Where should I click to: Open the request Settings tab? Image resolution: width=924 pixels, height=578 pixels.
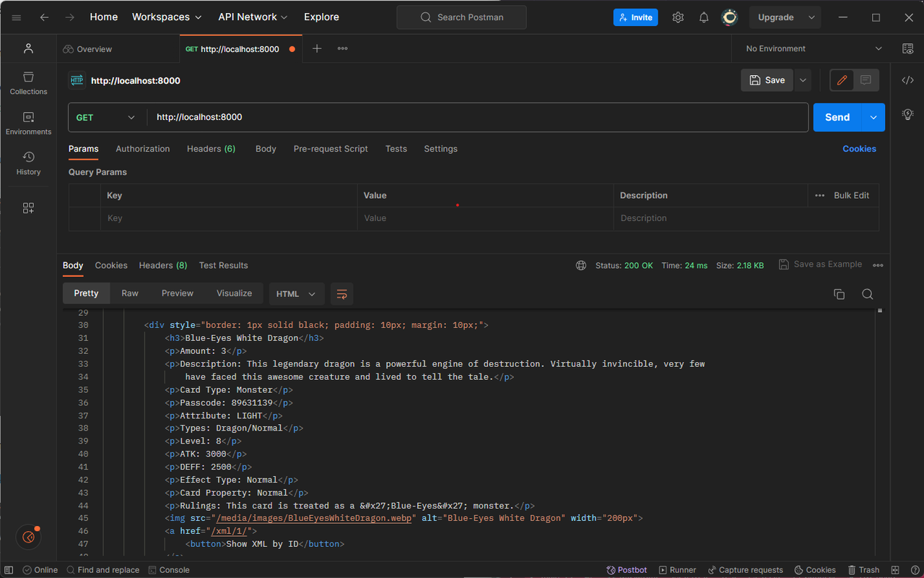pyautogui.click(x=440, y=149)
